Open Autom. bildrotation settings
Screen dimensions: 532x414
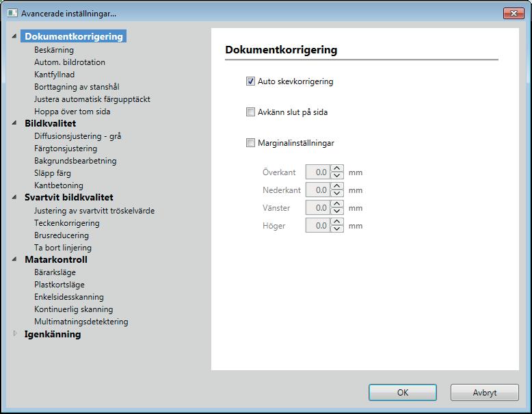coord(70,62)
